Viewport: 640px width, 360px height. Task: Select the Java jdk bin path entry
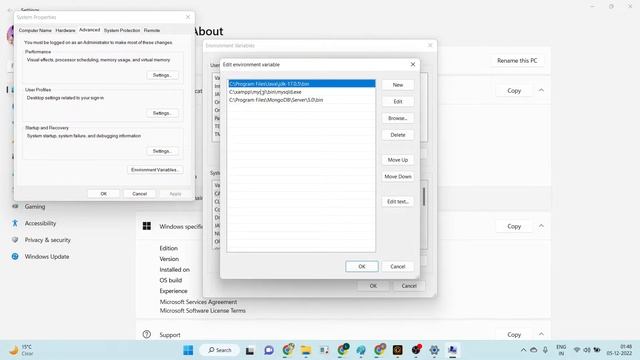(x=302, y=84)
